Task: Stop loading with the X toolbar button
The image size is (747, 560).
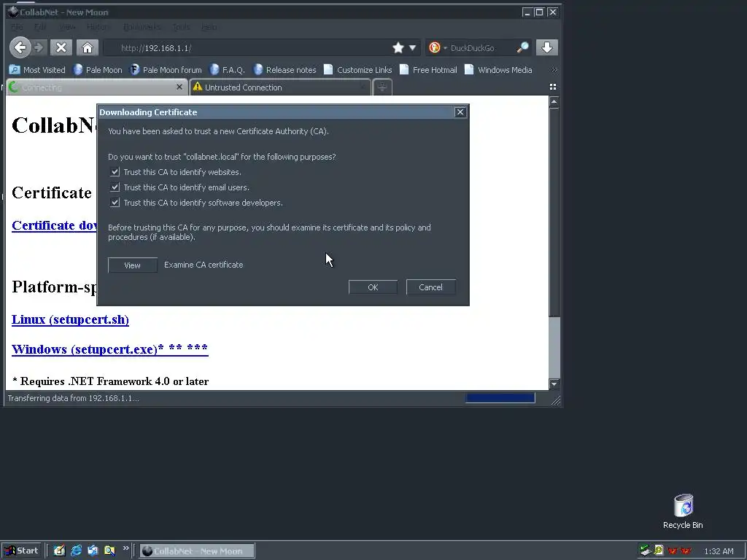Action: point(61,47)
